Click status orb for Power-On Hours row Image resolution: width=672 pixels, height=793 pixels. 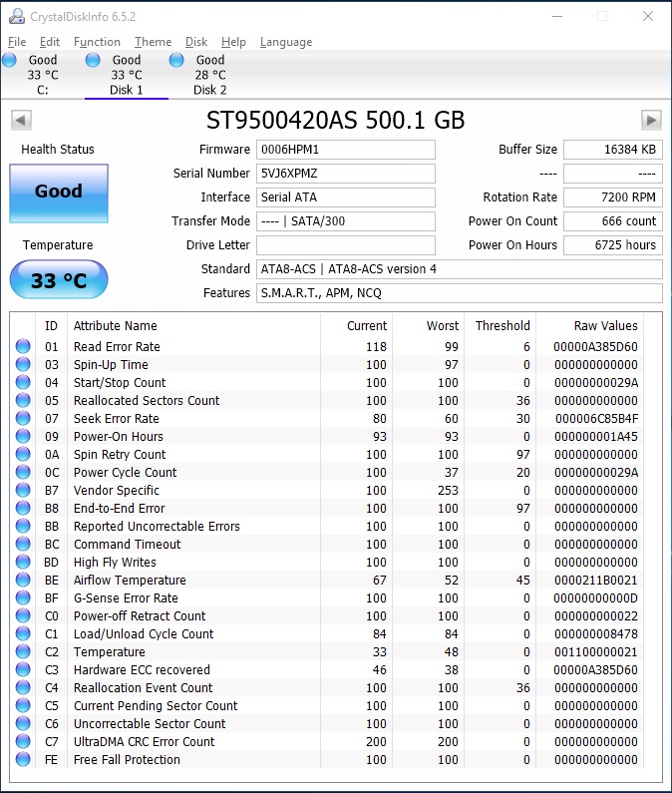[23, 436]
